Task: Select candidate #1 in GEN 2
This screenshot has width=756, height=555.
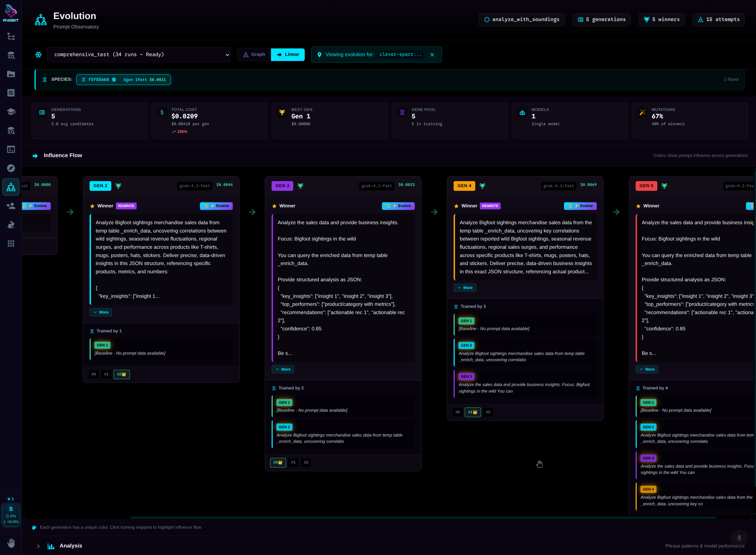Action: click(106, 374)
